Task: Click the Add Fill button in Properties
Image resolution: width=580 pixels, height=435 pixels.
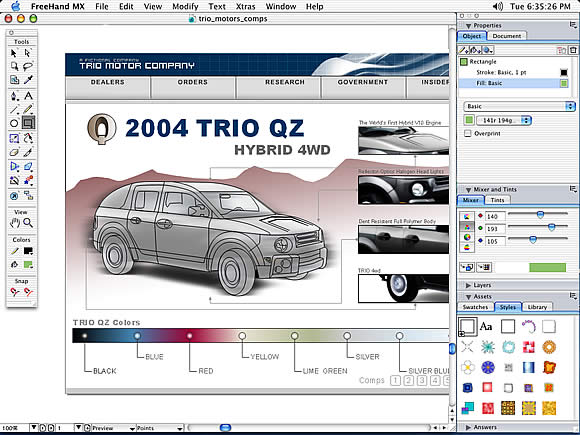Action: tap(475, 50)
